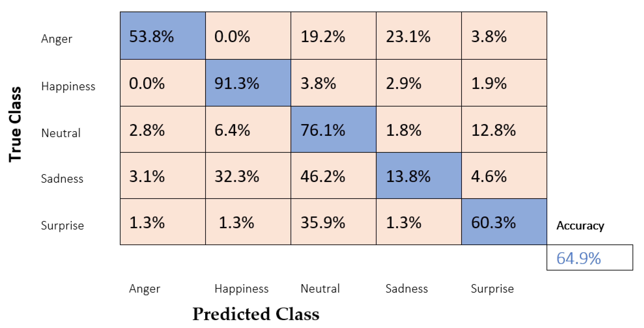Select the Happiness row label on left
The image size is (644, 328).
pos(68,86)
